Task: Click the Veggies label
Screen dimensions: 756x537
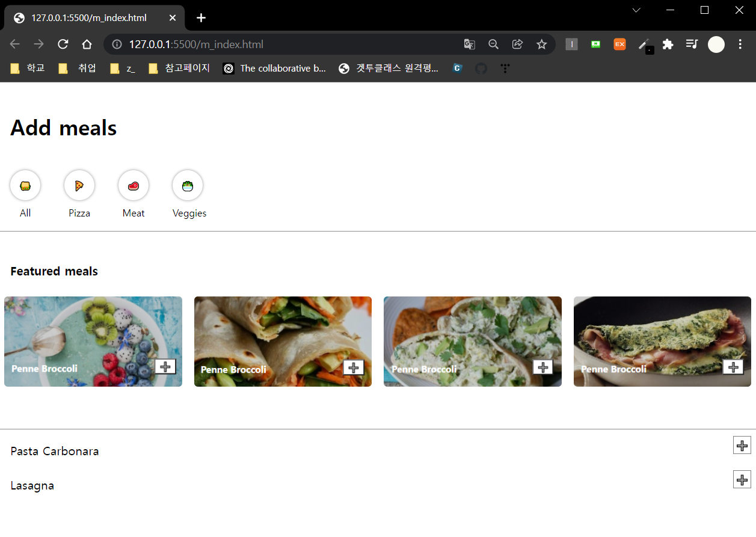Action: 189,213
